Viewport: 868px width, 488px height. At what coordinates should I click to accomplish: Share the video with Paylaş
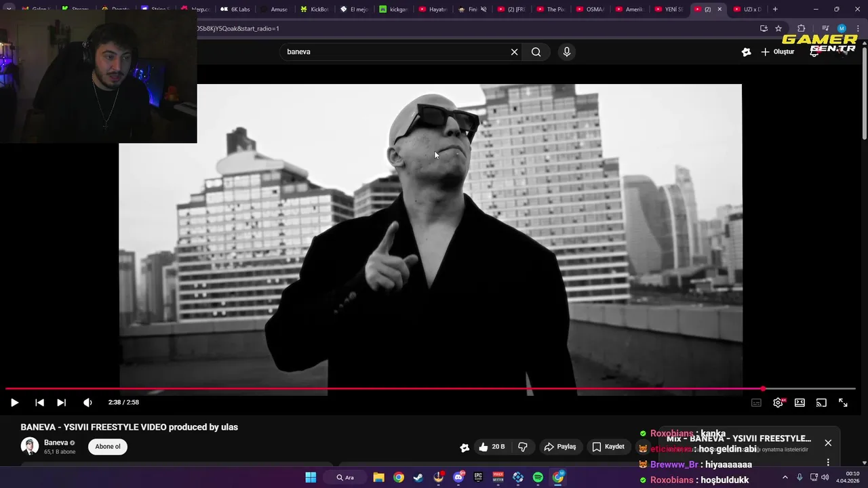pos(560,447)
